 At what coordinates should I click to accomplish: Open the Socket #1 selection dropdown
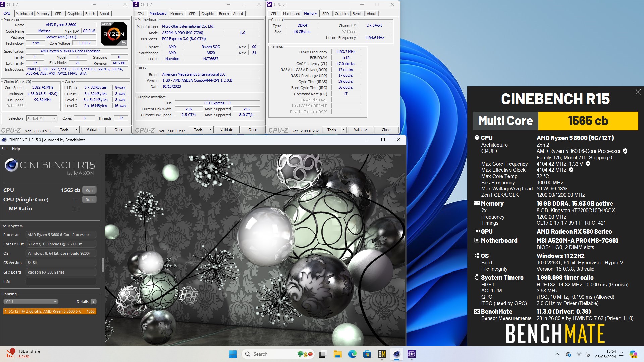42,118
